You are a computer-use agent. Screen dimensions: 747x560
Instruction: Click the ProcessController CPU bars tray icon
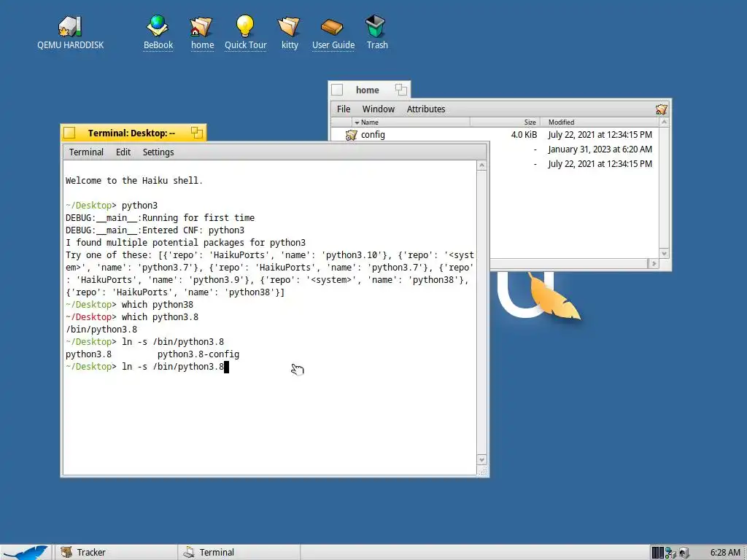click(657, 553)
